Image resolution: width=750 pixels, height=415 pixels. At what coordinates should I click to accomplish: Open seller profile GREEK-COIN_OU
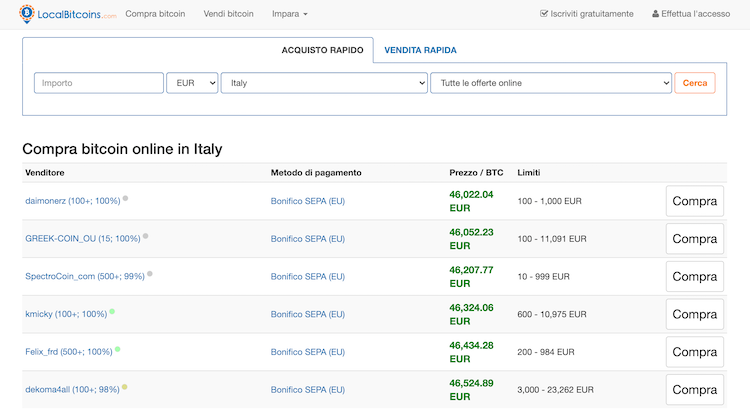click(x=83, y=239)
